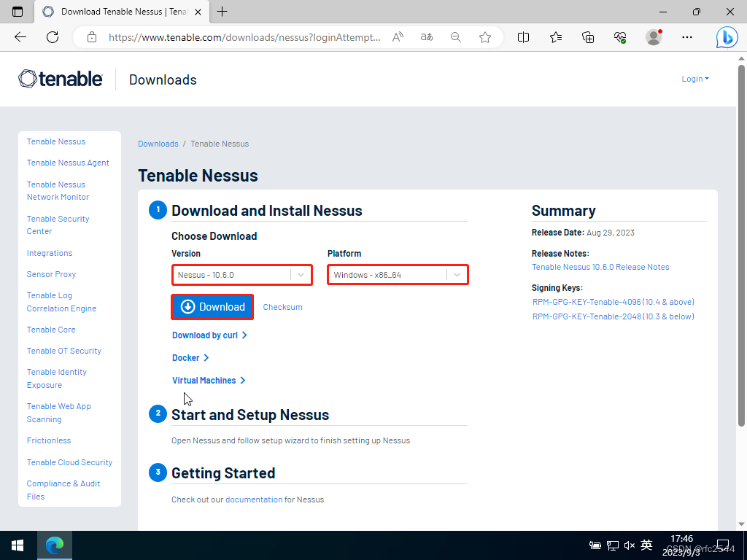Open Tenable Web App Scanning

coord(58,413)
